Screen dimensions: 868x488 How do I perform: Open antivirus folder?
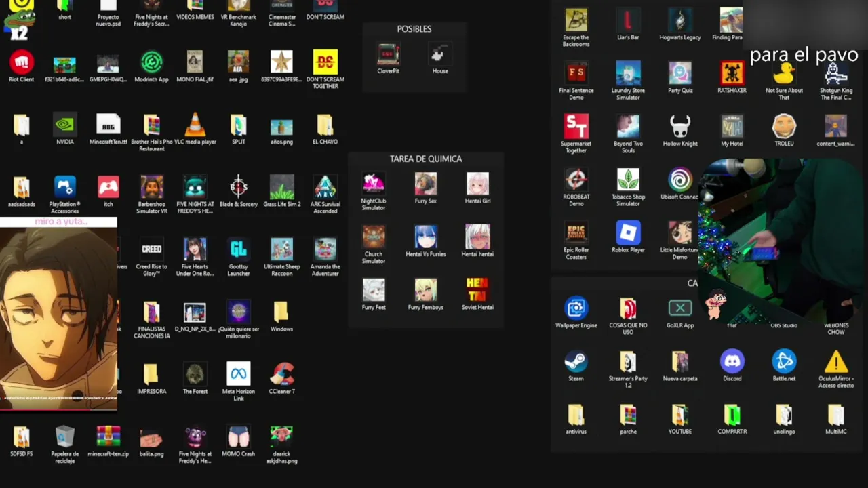(576, 414)
